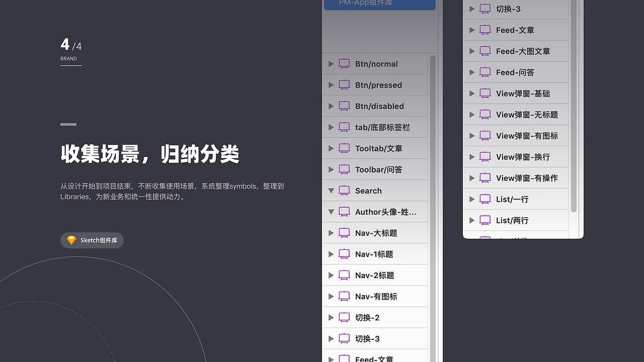Click the artboard icon beside Nav-大标题
644x362 pixels.
[x=344, y=233]
